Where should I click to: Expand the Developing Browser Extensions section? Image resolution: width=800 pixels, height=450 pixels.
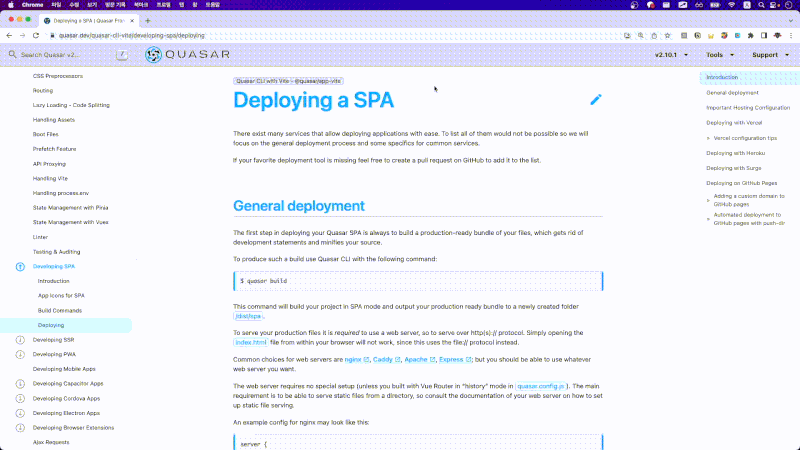click(x=20, y=428)
